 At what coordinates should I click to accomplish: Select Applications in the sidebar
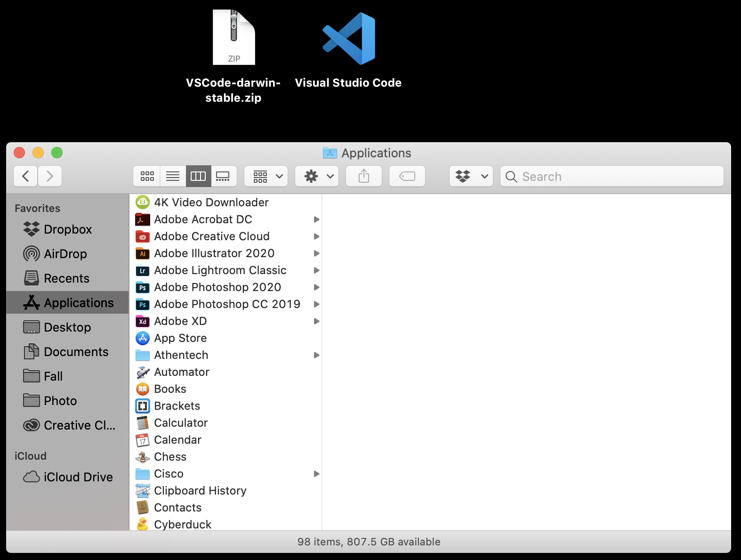67,302
